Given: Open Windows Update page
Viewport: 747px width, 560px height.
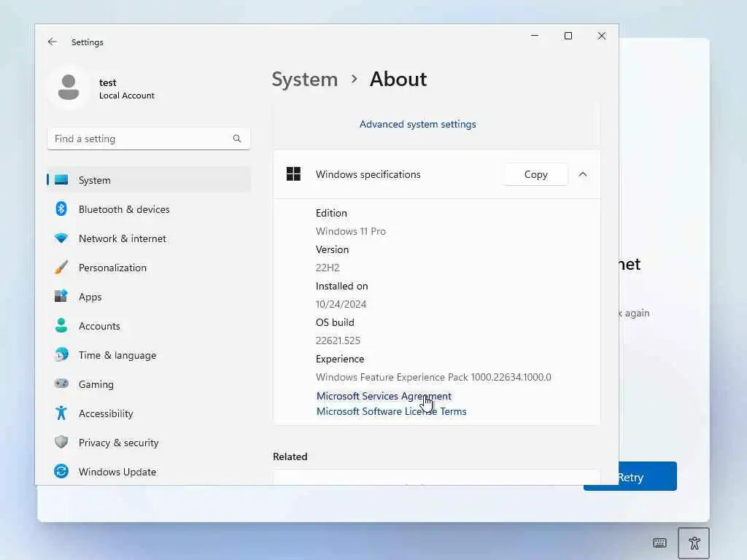Looking at the screenshot, I should 149,472.
